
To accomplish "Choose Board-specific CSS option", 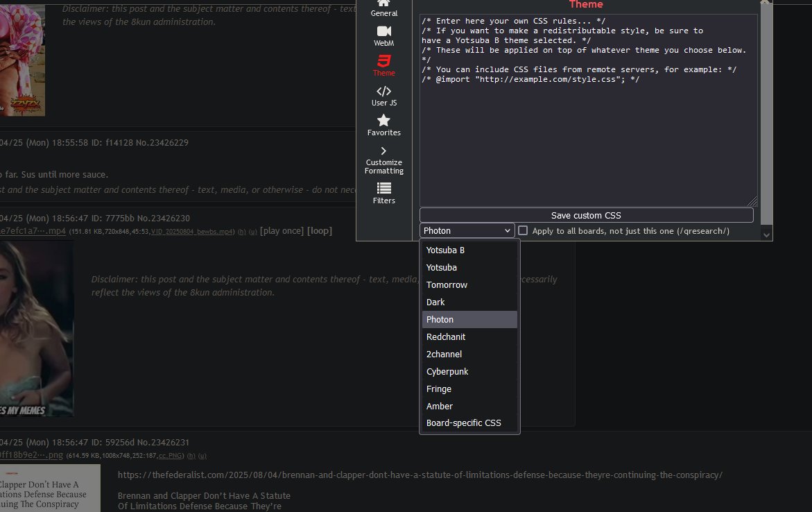I will 469,423.
